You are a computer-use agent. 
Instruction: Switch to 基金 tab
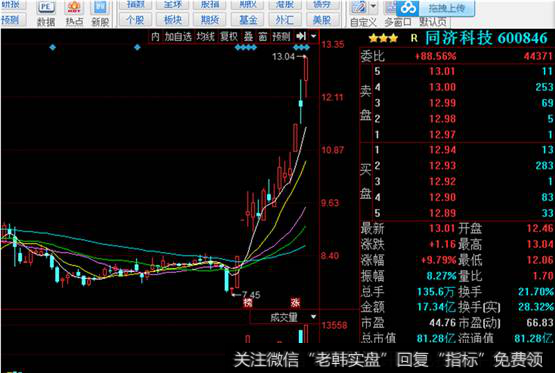(x=248, y=20)
